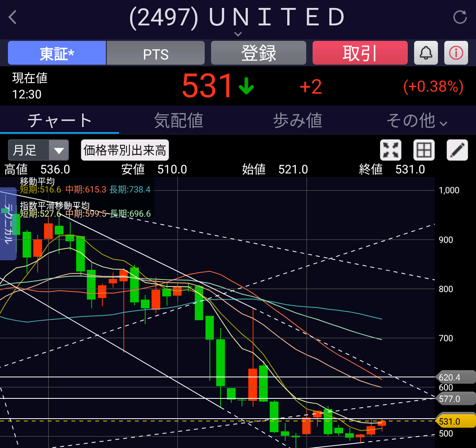
Task: Expand the その他 tab menu
Action: click(x=417, y=121)
